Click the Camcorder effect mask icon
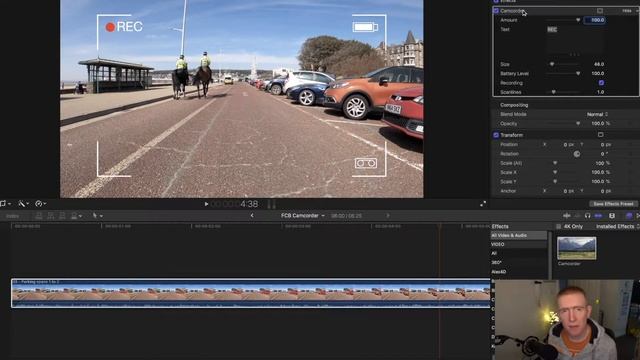 tap(600, 11)
